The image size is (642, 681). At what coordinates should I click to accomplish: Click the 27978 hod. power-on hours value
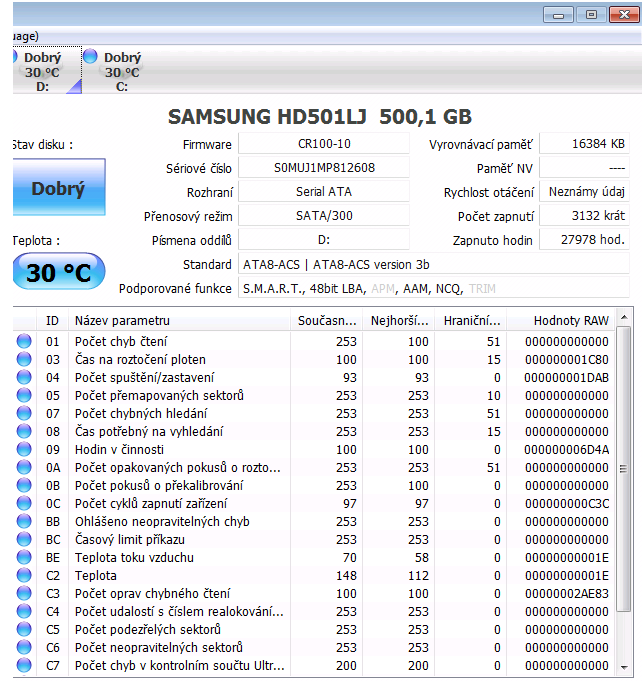coord(584,239)
